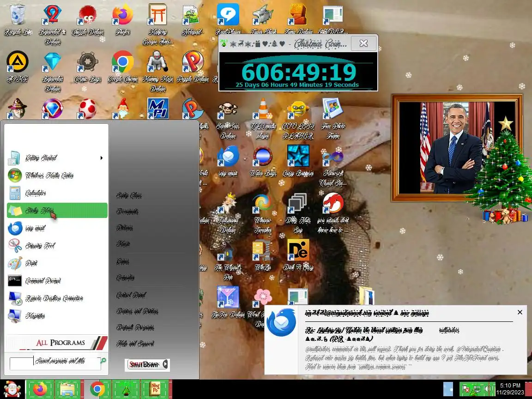Open the Microsoft Visual Studio shortcut

pyautogui.click(x=333, y=166)
